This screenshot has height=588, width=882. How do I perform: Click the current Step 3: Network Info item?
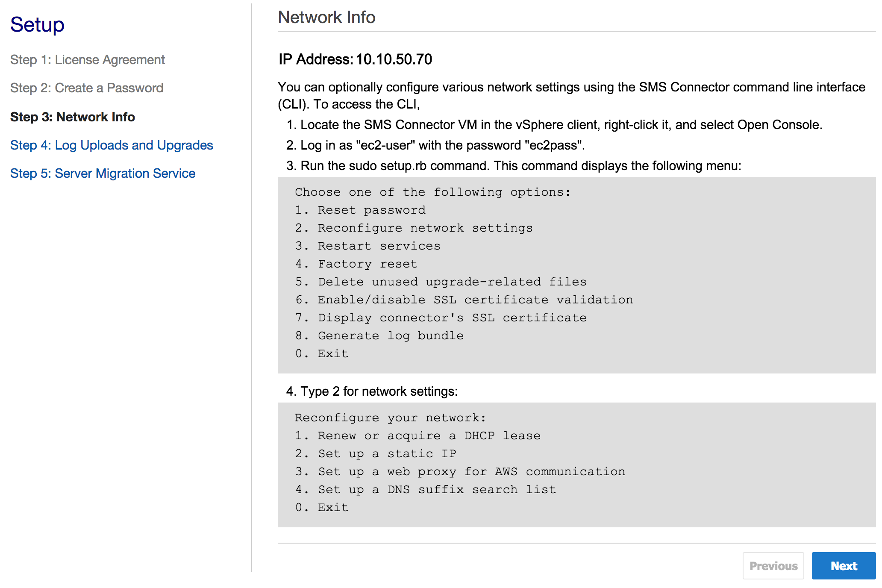click(x=72, y=117)
